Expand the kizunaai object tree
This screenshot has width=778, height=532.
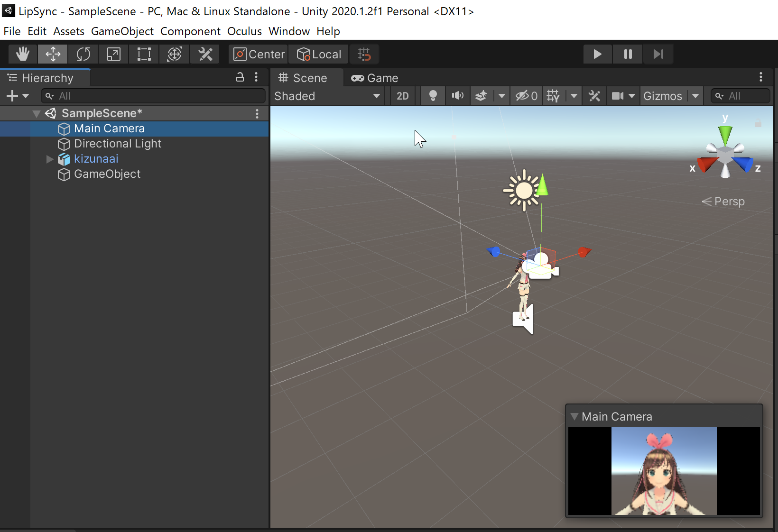click(50, 159)
